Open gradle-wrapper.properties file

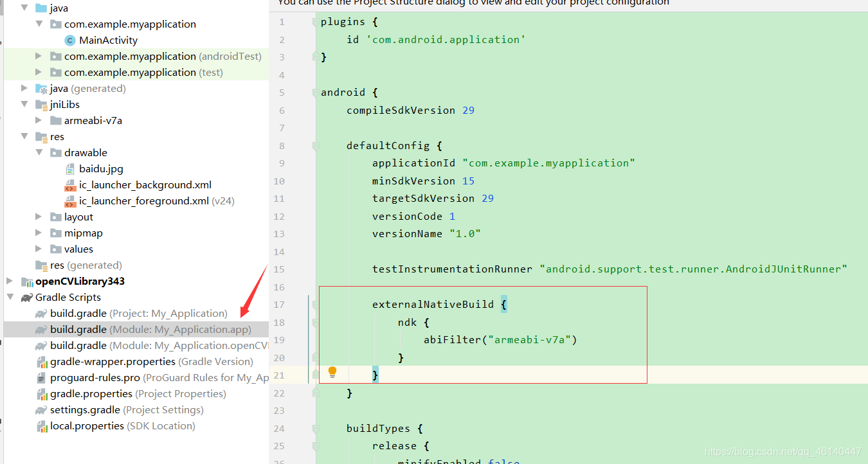coord(152,361)
